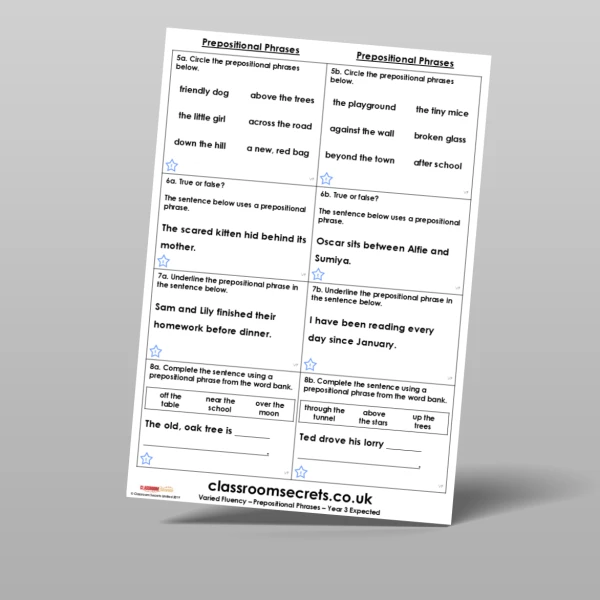The height and width of the screenshot is (600, 600).
Task: Click the right "Prepositional Phrases" heading
Action: point(405,59)
